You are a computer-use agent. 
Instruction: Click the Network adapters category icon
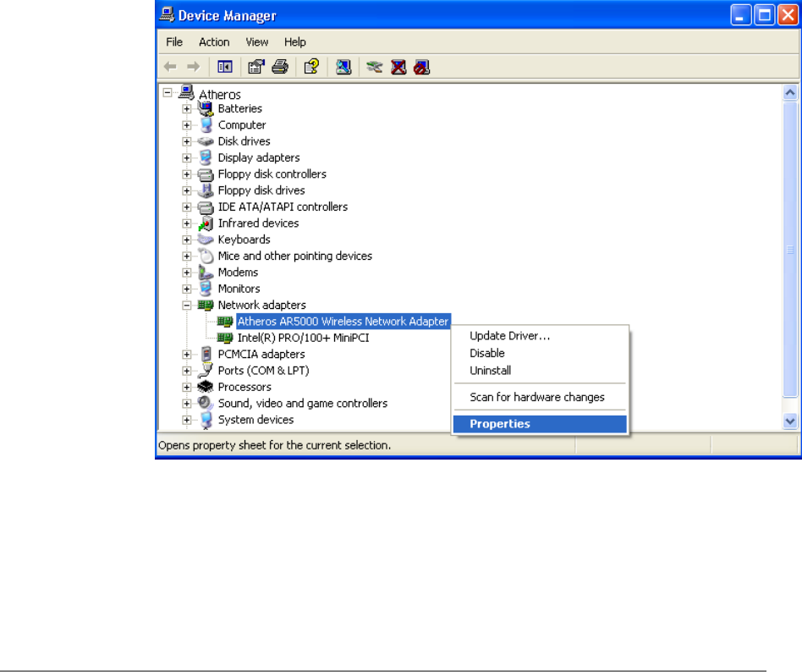206,305
